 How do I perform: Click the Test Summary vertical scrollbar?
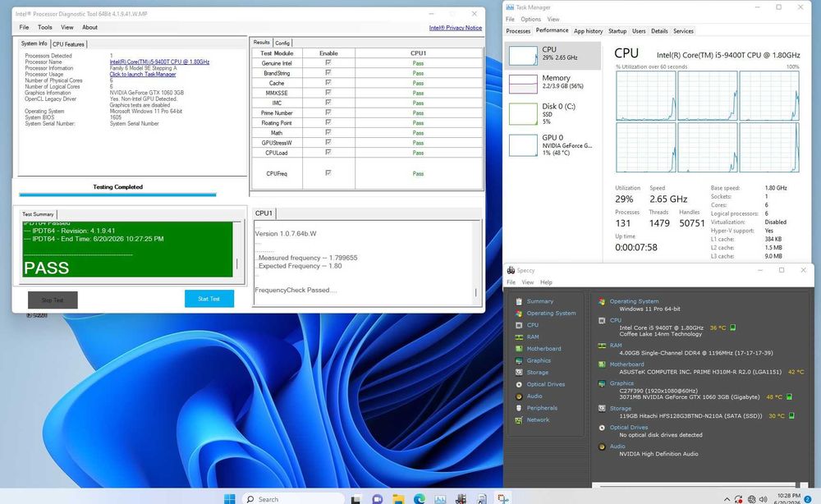(237, 249)
